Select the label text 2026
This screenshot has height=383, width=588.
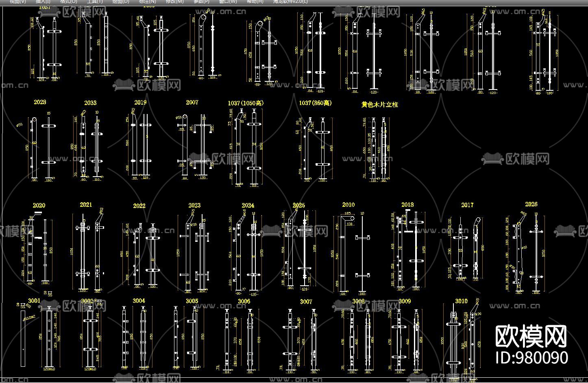tap(531, 204)
